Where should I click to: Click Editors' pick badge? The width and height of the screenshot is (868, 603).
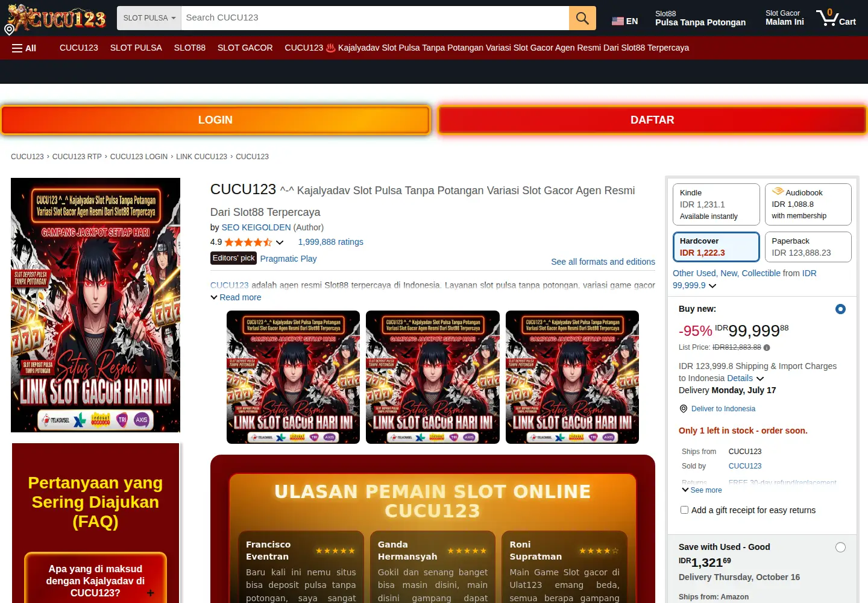(234, 258)
